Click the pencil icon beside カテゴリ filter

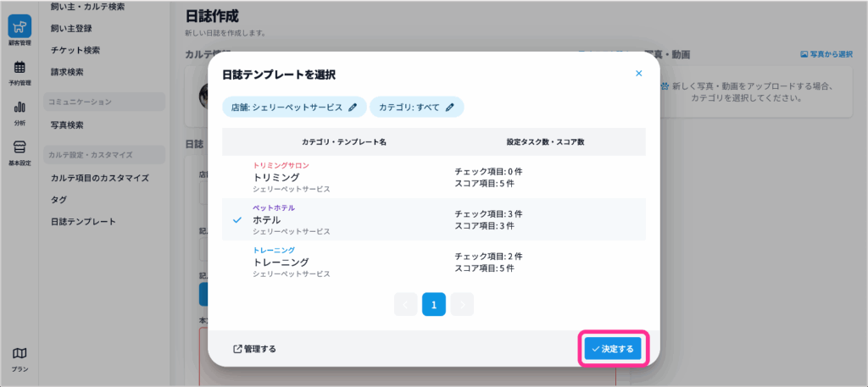pyautogui.click(x=450, y=108)
